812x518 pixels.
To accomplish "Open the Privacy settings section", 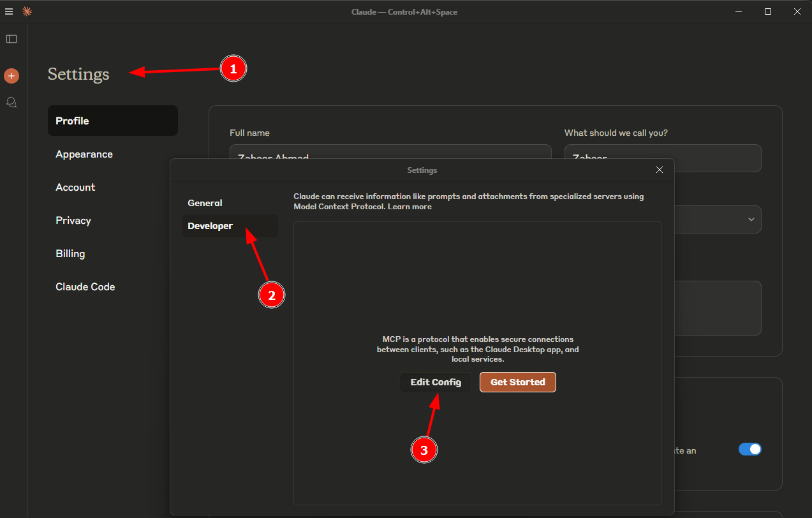I will point(73,221).
